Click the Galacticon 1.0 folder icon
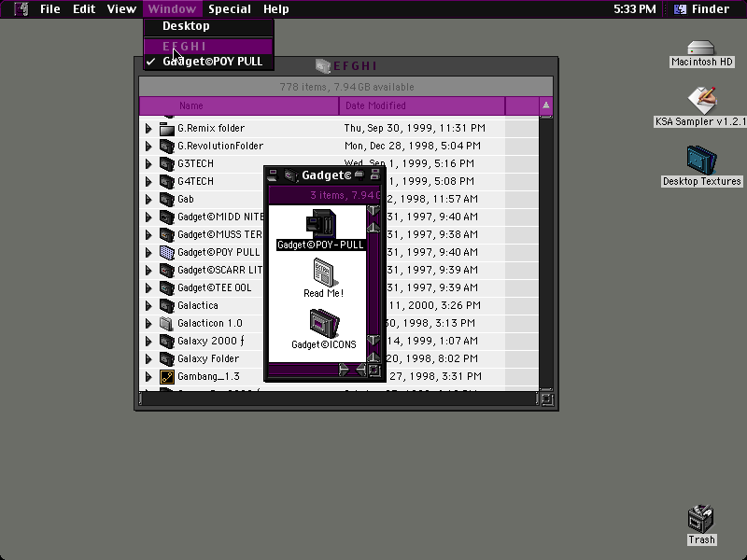This screenshot has height=560, width=747. 167,323
